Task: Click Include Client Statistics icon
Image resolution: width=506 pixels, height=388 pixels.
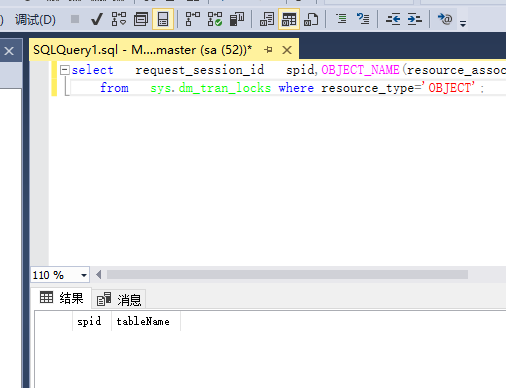Action: [237, 19]
